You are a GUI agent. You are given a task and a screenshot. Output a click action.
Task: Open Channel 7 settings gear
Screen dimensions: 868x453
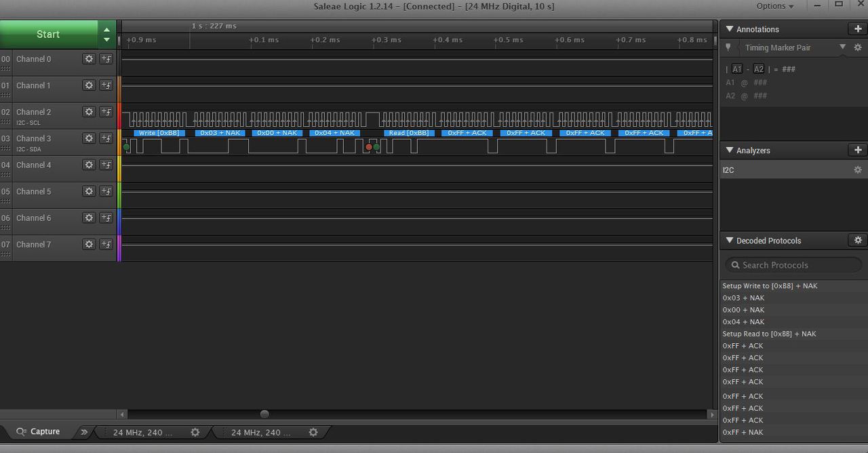point(89,244)
